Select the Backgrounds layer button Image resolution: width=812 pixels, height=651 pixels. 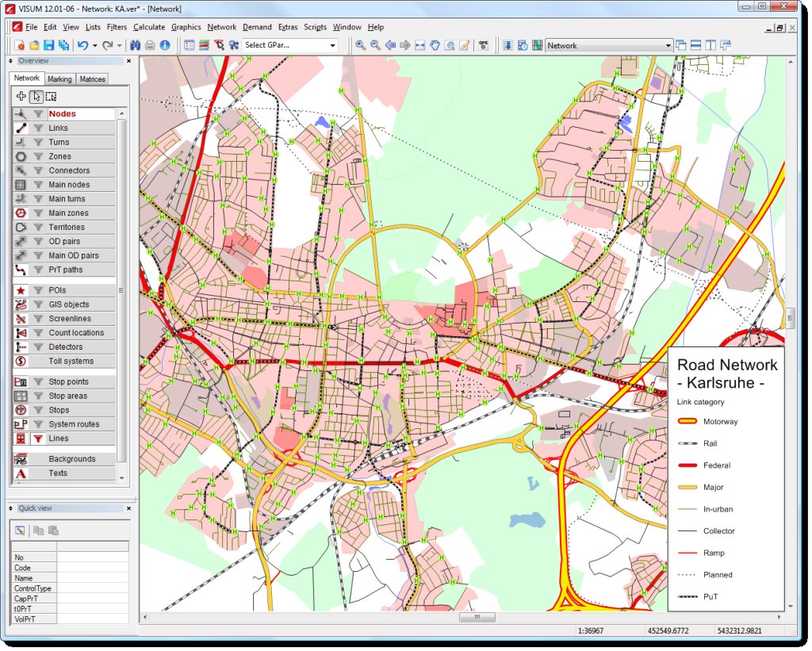pyautogui.click(x=71, y=459)
